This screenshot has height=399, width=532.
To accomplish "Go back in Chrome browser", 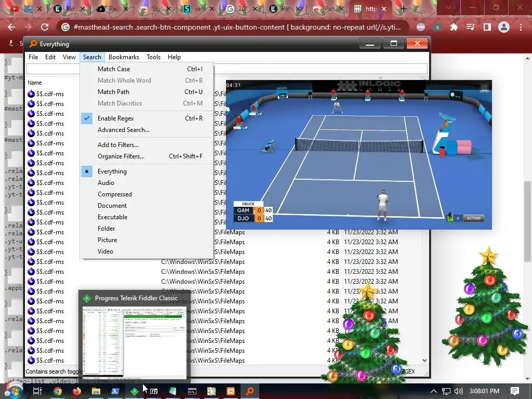I will (11, 27).
